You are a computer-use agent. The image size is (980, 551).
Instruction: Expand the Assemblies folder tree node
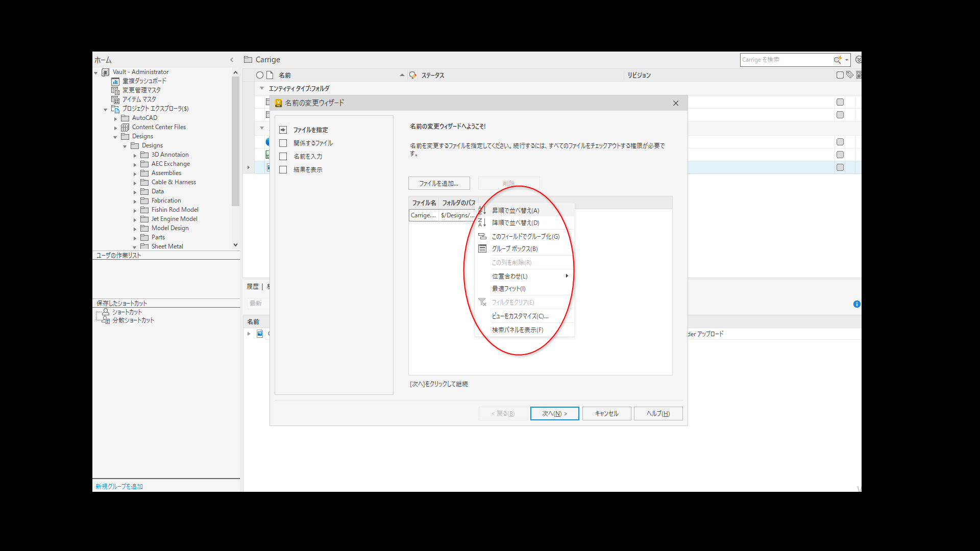click(135, 173)
